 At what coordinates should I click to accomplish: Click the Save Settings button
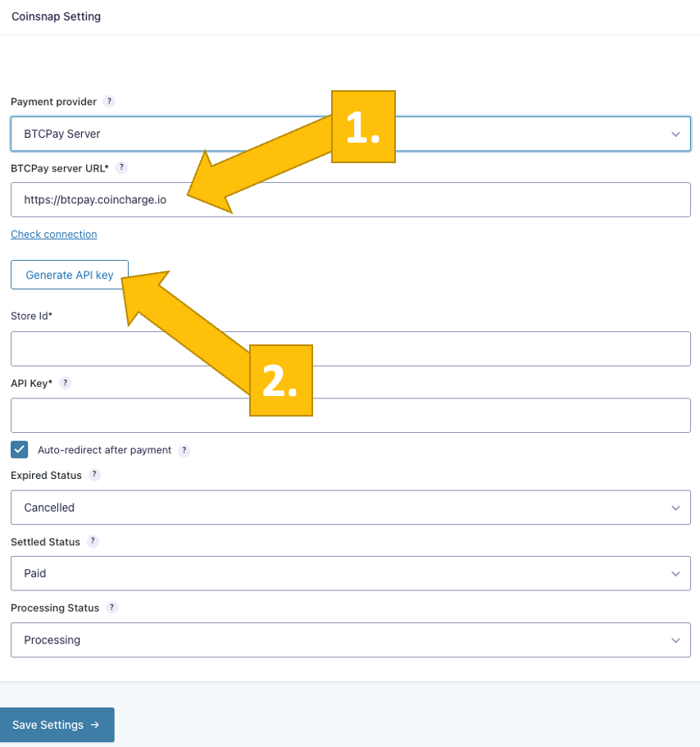pos(56,725)
